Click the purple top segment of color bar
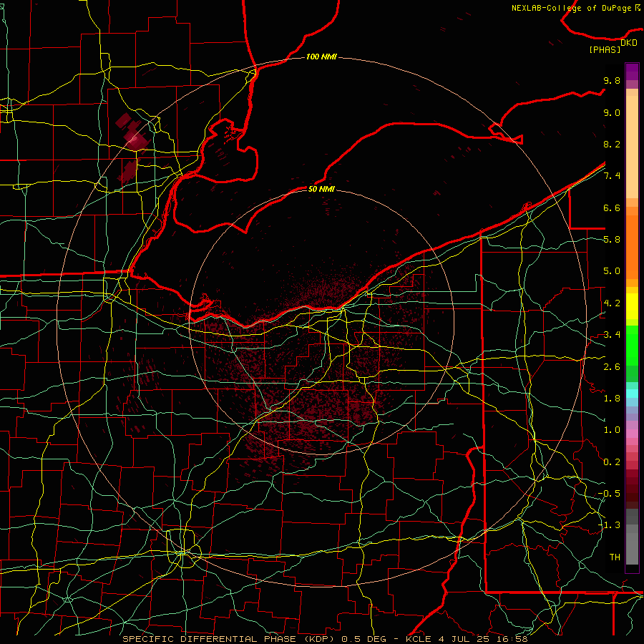 [632, 72]
